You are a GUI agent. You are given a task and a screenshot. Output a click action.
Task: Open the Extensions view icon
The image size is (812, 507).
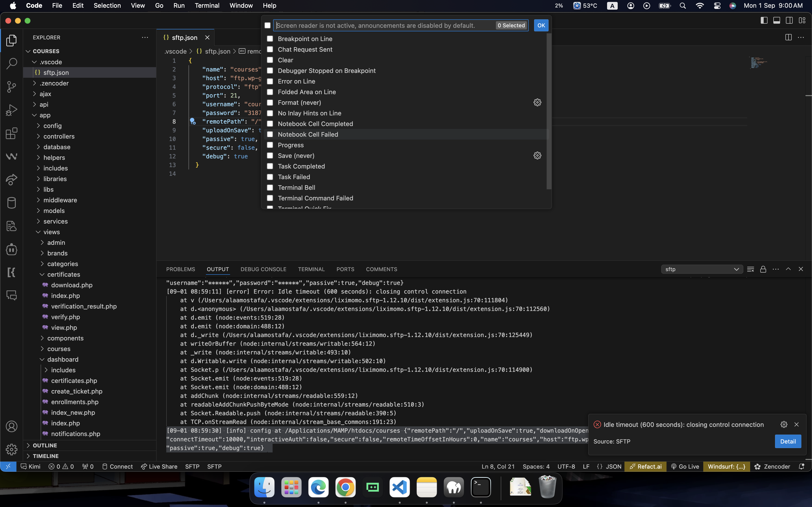[11, 133]
